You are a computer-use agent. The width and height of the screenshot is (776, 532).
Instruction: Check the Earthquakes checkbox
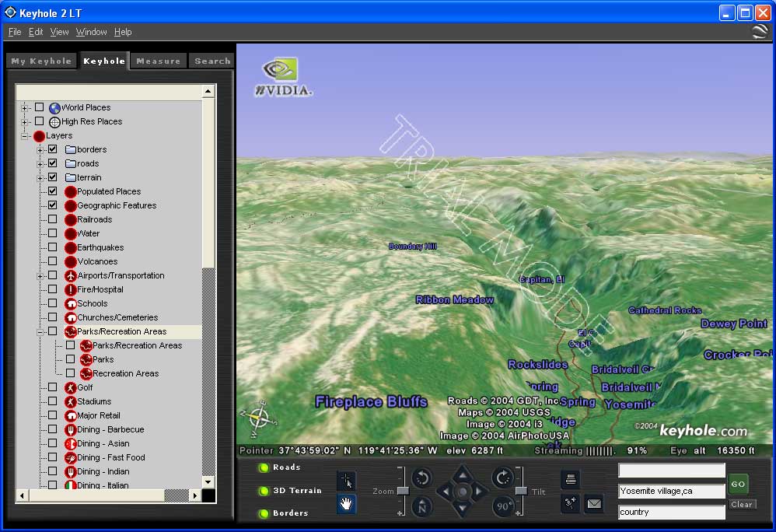click(x=52, y=247)
